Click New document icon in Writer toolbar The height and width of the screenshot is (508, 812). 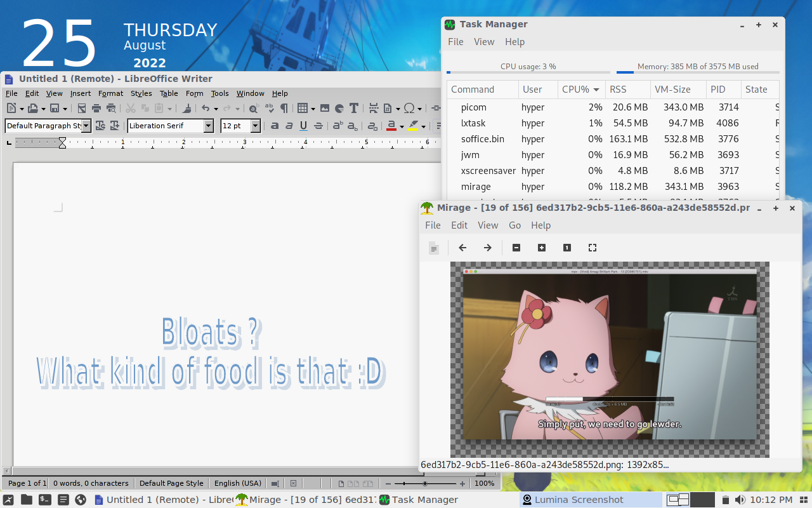(11, 109)
